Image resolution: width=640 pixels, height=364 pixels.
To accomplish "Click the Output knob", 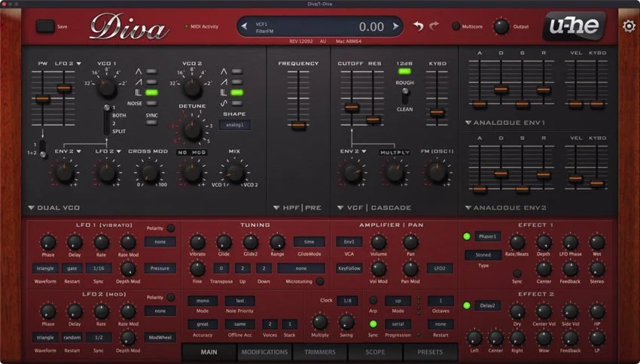I will [501, 26].
